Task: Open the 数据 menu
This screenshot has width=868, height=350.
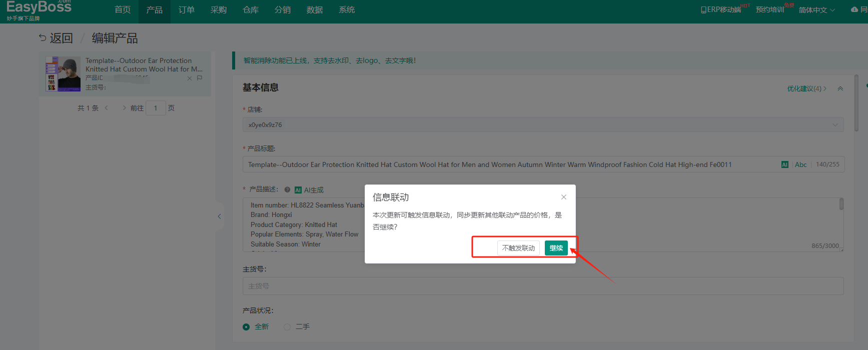Action: point(315,10)
